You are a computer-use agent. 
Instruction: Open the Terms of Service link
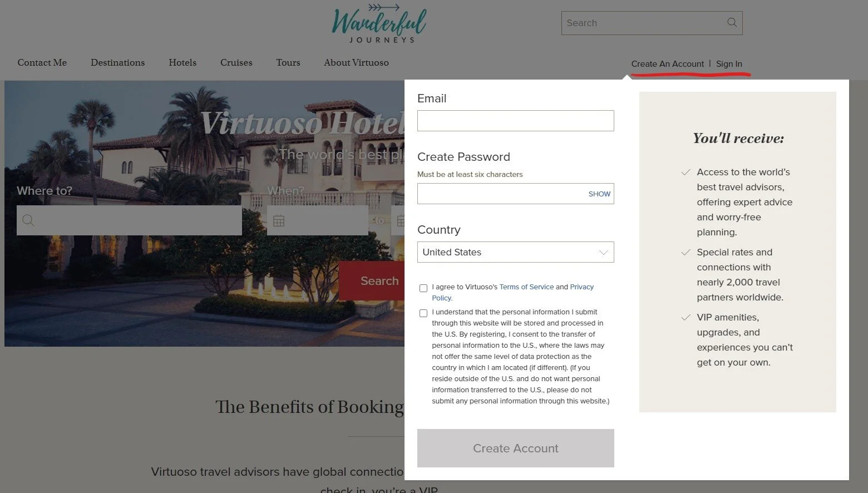[x=526, y=287]
